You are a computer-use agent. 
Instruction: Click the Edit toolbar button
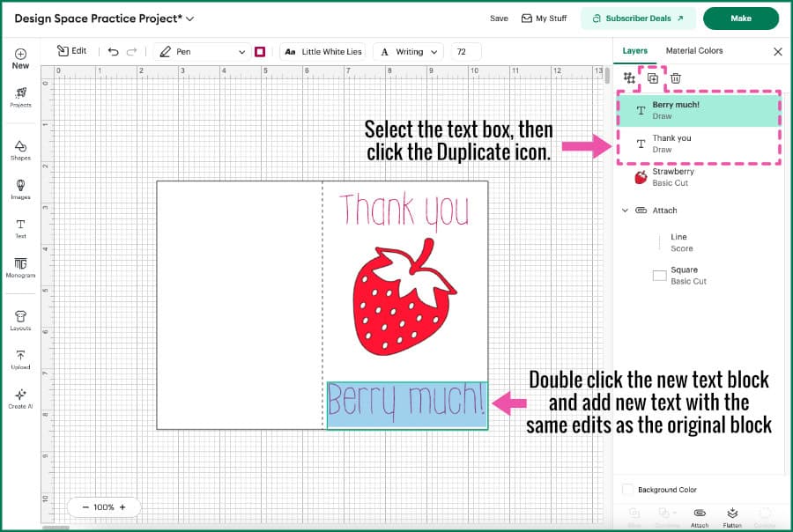coord(72,51)
